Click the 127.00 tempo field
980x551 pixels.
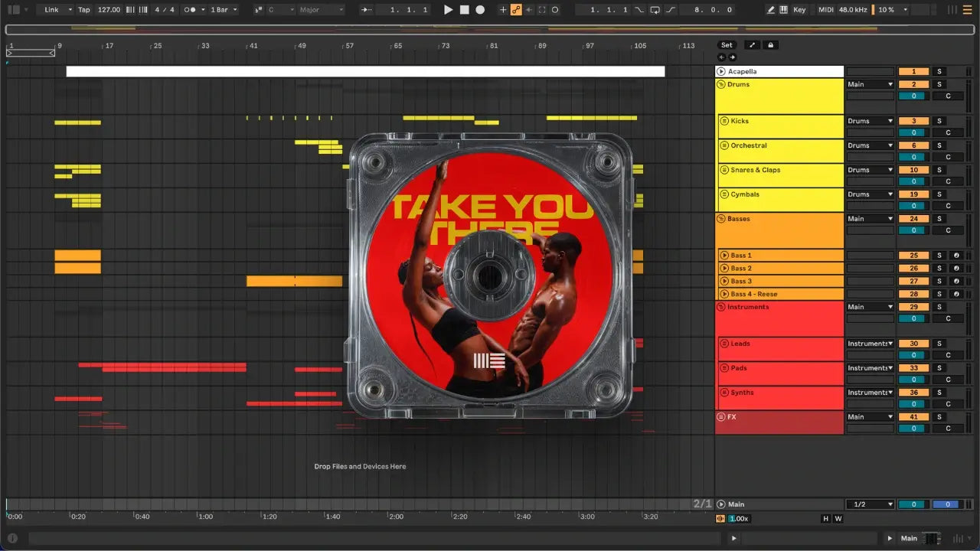109,10
